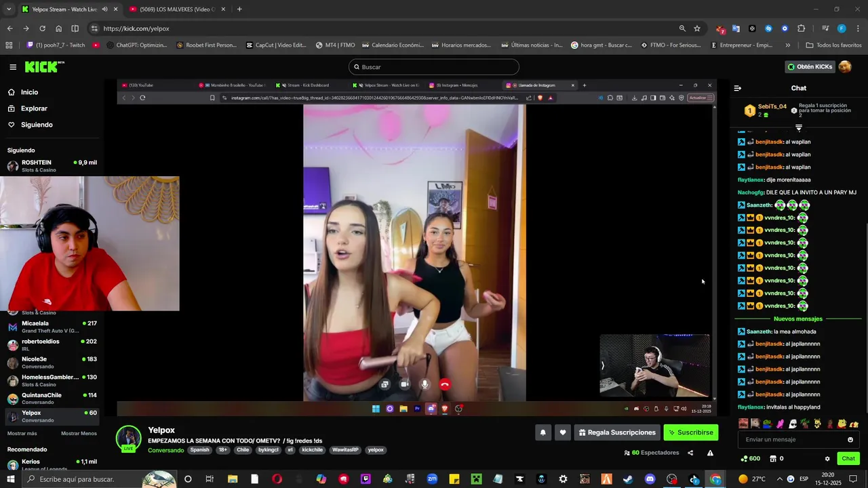Click the Chrome home button
Image resolution: width=868 pixels, height=488 pixels.
(59, 28)
